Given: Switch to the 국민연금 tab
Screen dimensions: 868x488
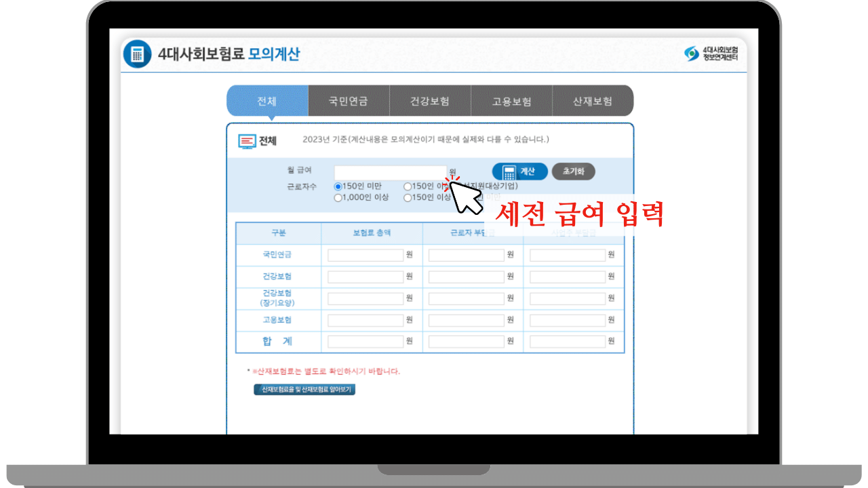Looking at the screenshot, I should pyautogui.click(x=349, y=100).
